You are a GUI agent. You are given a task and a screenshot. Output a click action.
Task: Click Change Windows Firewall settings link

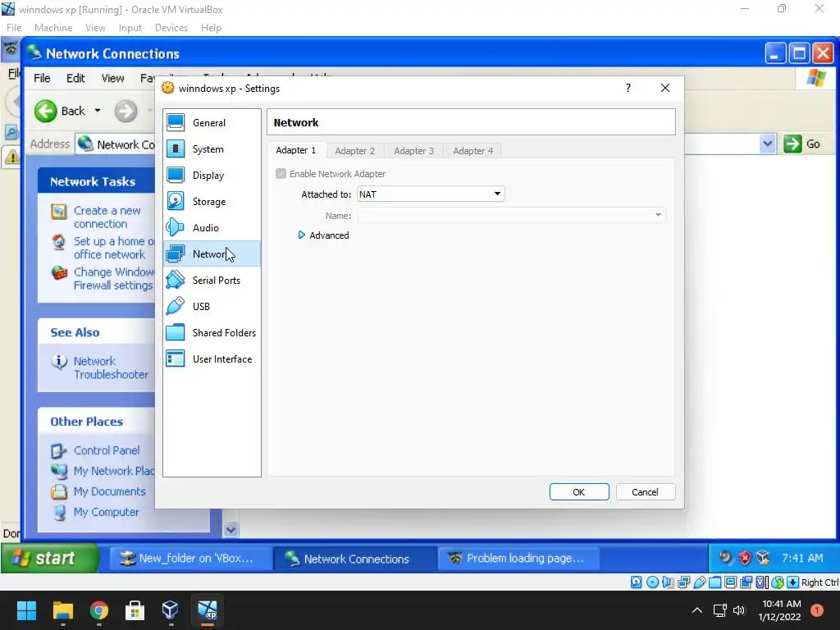coord(113,279)
